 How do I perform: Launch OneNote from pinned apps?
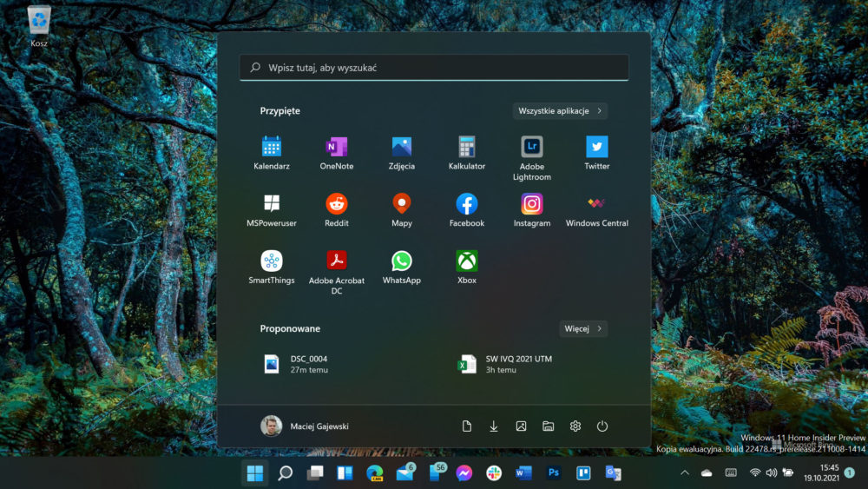(x=337, y=153)
